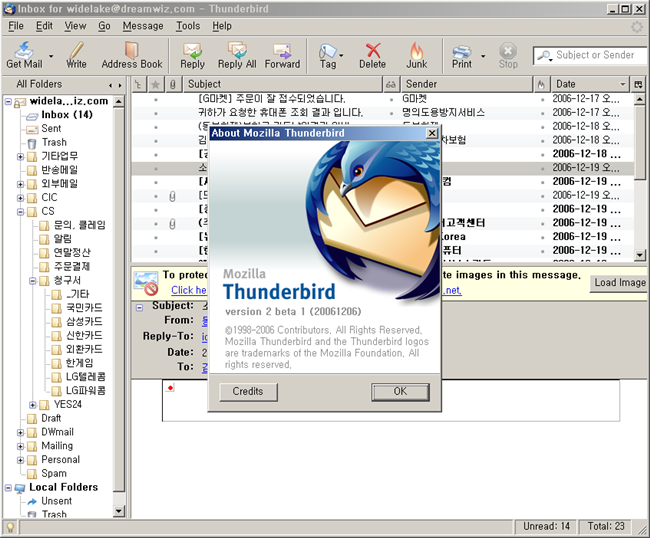Sort by Date column header

[x=590, y=84]
